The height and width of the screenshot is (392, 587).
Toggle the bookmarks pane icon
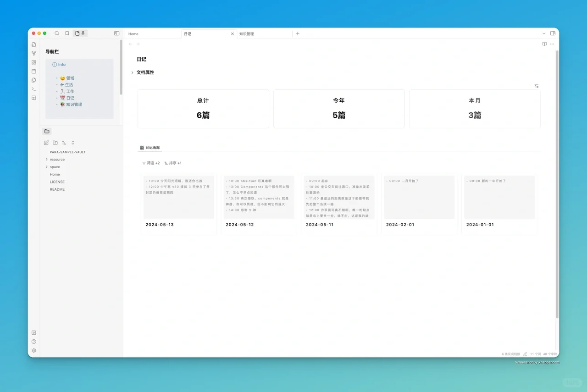click(67, 33)
